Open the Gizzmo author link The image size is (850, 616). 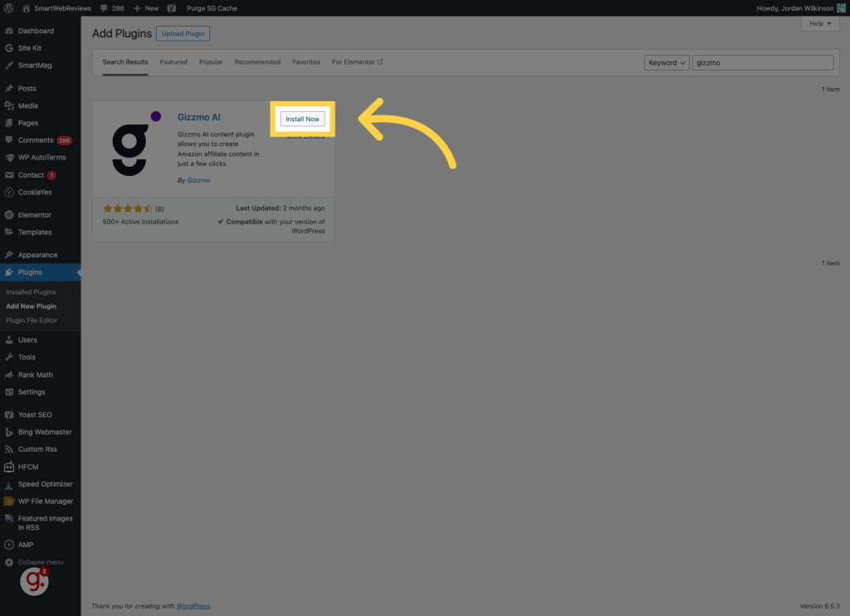[198, 180]
